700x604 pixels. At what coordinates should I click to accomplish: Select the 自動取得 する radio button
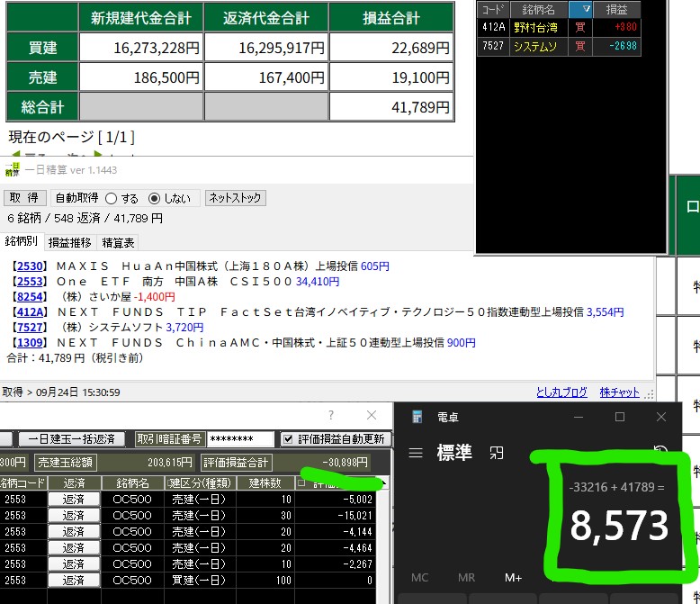tap(112, 198)
